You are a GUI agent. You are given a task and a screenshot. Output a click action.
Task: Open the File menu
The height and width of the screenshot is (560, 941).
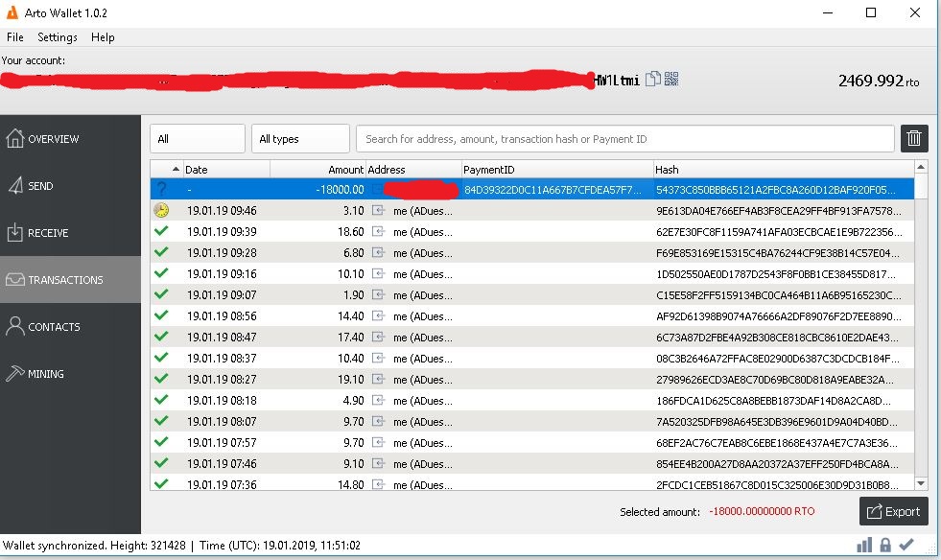[15, 37]
